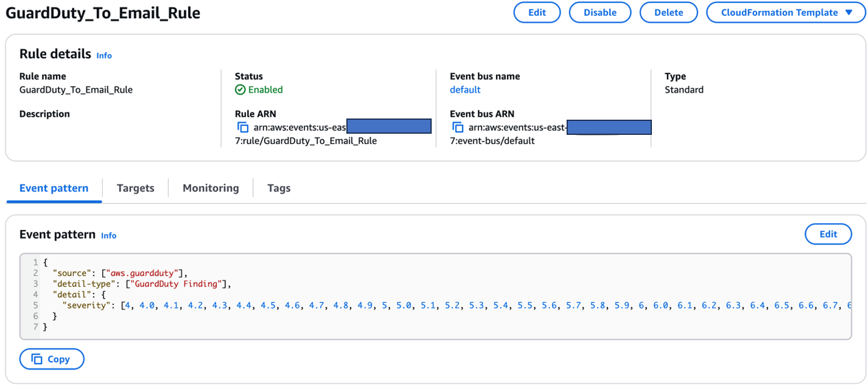Disable the GuardDuty_To_Email_Rule

(600, 12)
